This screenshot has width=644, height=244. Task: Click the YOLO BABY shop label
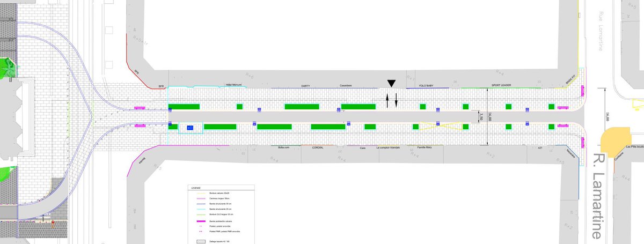click(x=426, y=85)
